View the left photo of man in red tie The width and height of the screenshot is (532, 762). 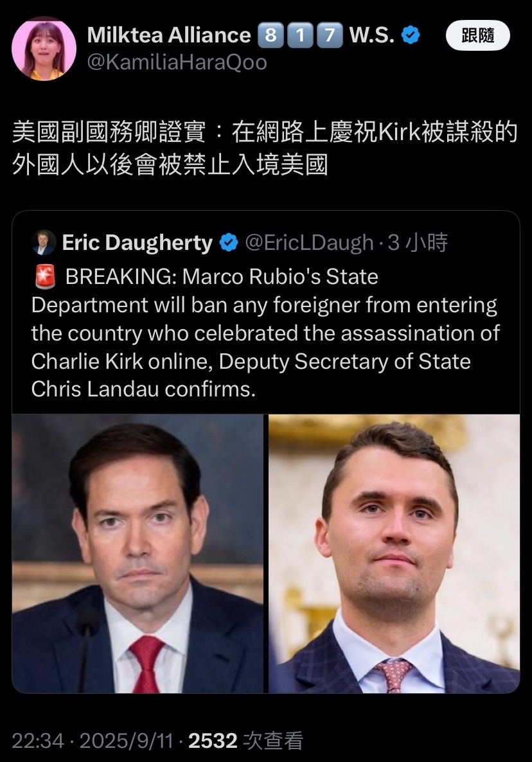pyautogui.click(x=137, y=554)
